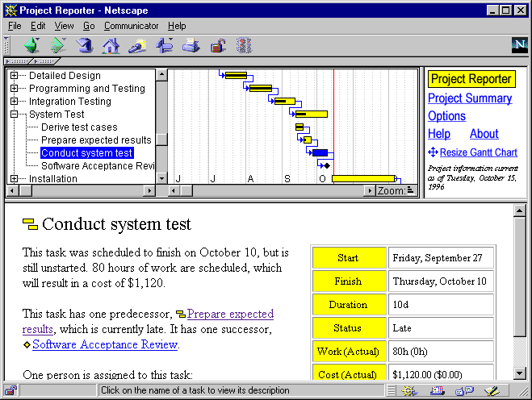Open the File menu
The height and width of the screenshot is (400, 532).
coord(15,26)
